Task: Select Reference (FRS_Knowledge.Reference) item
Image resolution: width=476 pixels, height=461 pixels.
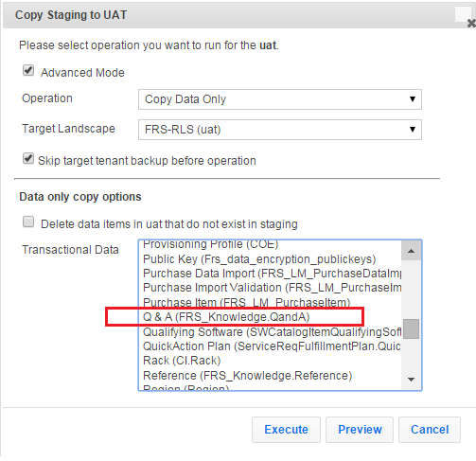Action: coord(270,376)
